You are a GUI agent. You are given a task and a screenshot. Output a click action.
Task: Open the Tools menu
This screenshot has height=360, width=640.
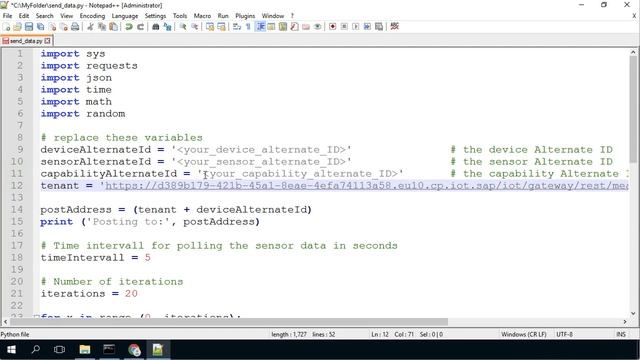[x=180, y=16]
